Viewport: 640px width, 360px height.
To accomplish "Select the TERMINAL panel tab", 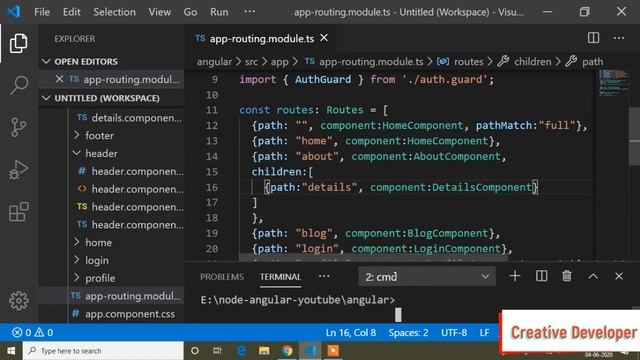I will pyautogui.click(x=280, y=277).
